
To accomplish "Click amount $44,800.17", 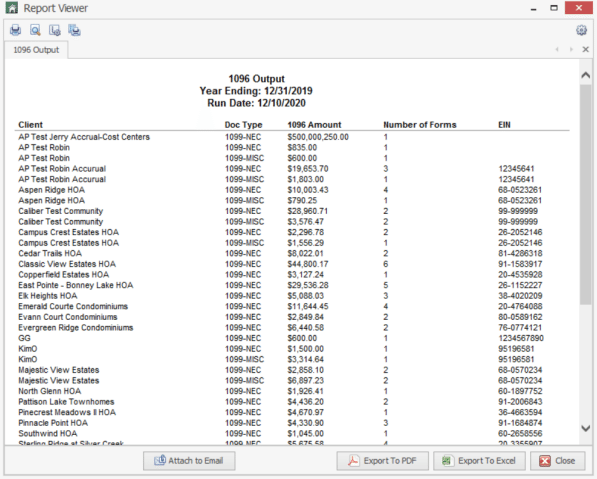I will pos(308,264).
